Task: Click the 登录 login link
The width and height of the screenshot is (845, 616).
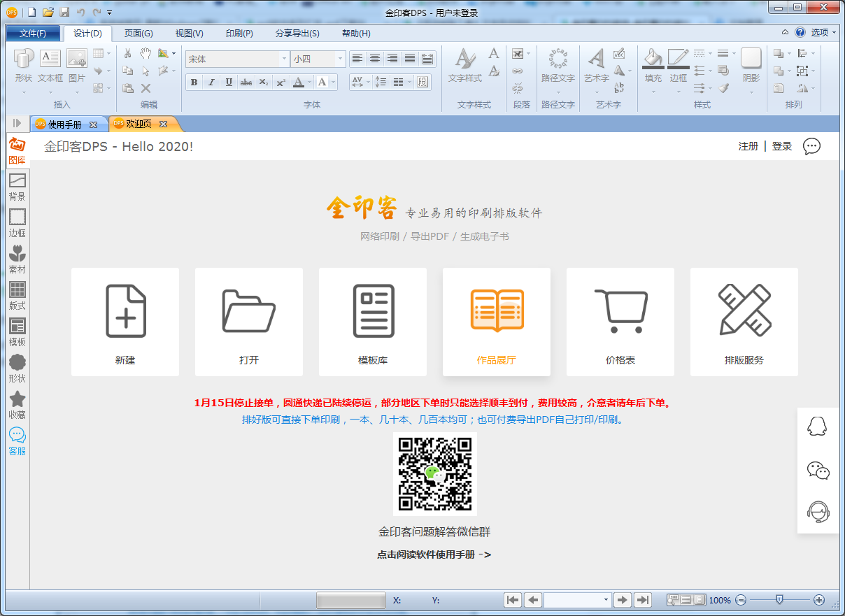Action: [x=782, y=146]
